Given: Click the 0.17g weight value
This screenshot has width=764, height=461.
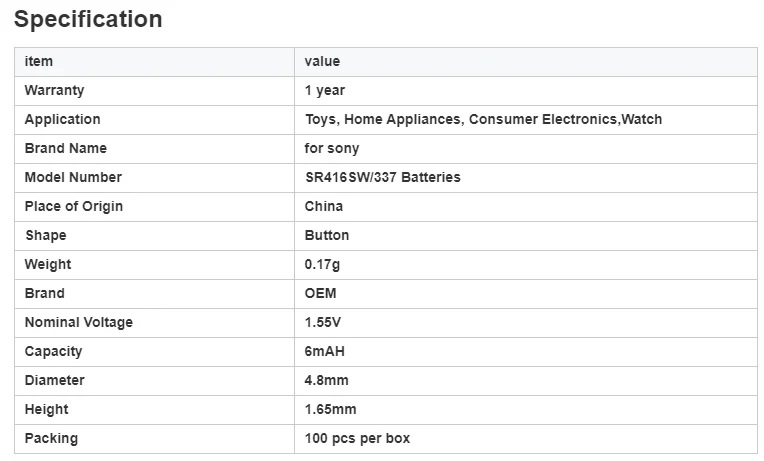Looking at the screenshot, I should [322, 265].
